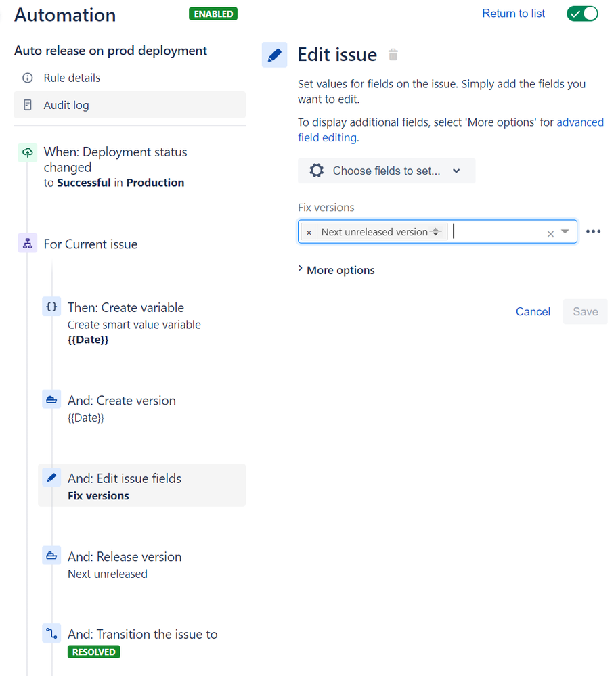
Task: Open the Fix versions dropdown arrow
Action: pos(565,231)
